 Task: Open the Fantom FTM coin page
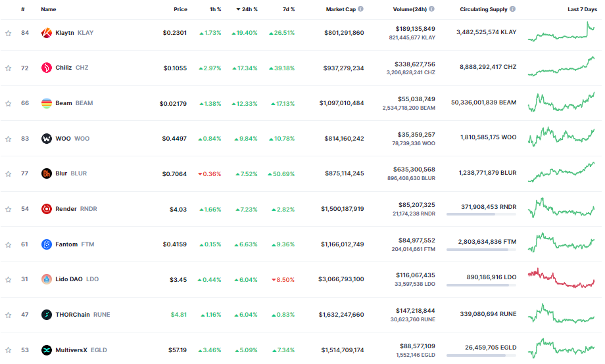pyautogui.click(x=75, y=244)
